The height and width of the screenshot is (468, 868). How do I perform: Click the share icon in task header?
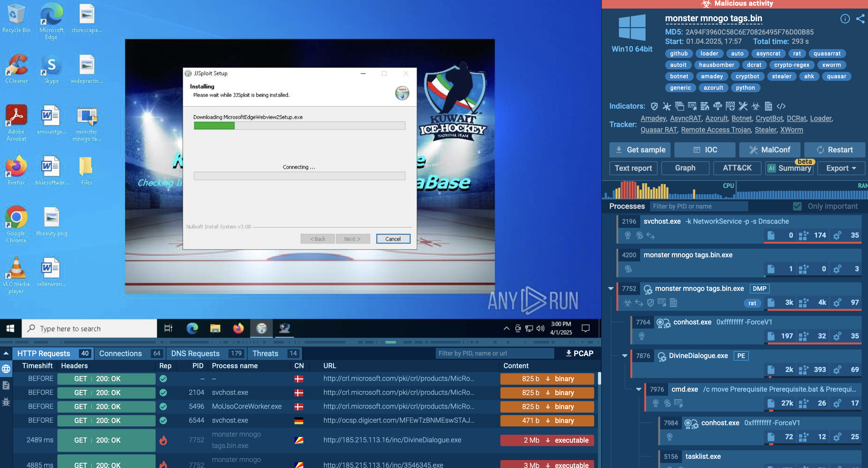[860, 18]
